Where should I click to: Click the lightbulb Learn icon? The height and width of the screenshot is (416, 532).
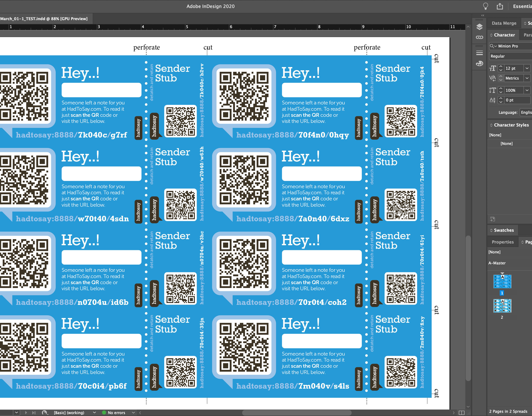pos(485,6)
